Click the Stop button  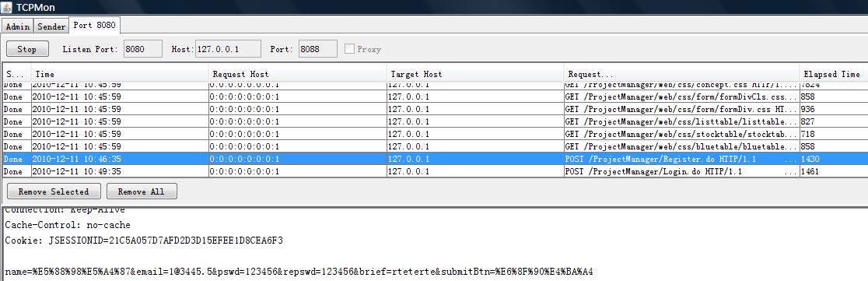point(27,49)
